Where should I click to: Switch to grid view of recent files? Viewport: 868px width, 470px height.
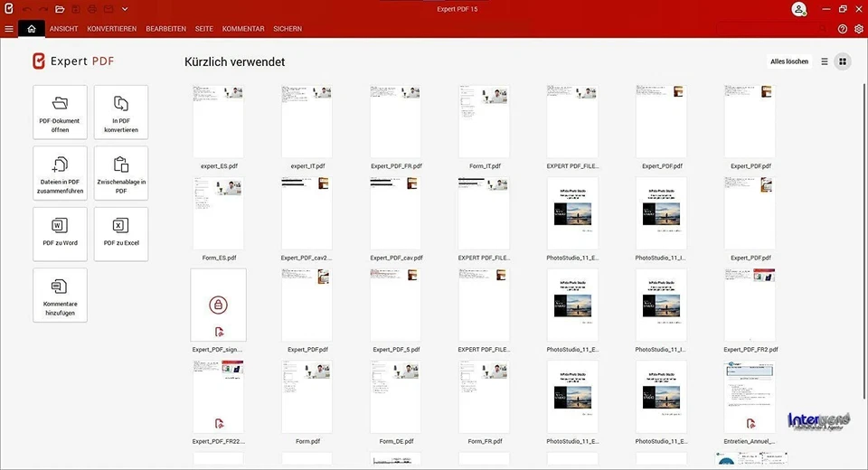[843, 61]
